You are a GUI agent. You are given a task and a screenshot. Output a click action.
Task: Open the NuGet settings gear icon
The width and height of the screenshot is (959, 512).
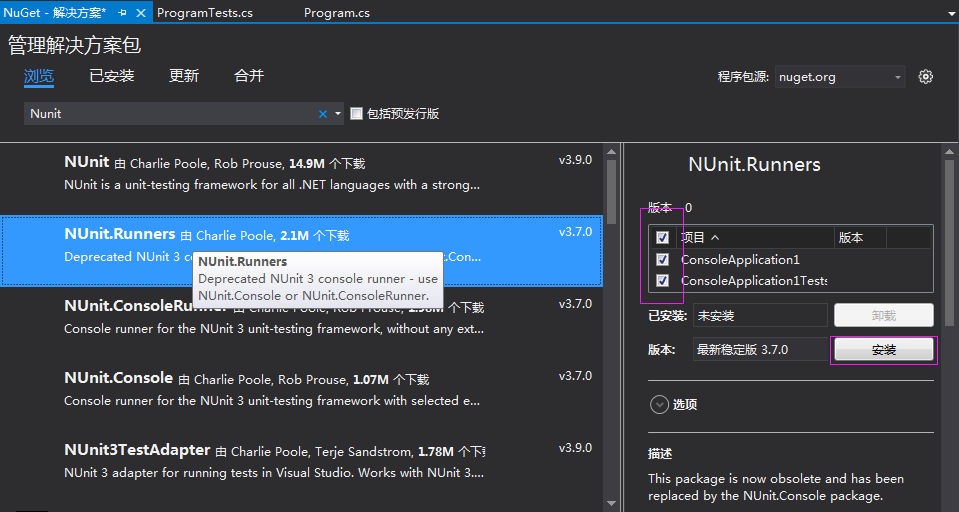click(x=925, y=76)
